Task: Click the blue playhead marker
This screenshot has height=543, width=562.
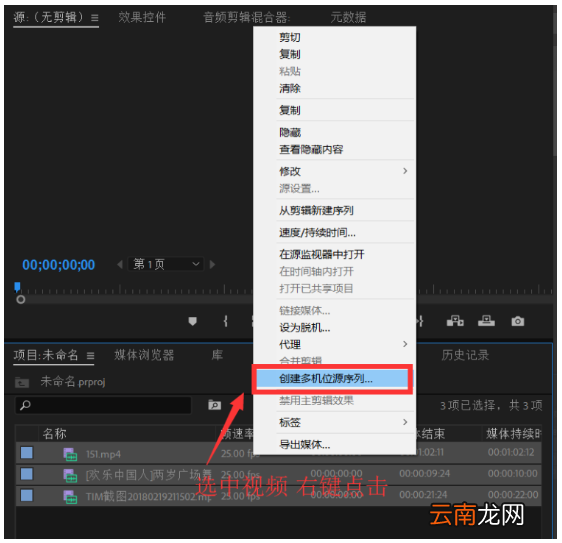Action: (17, 287)
